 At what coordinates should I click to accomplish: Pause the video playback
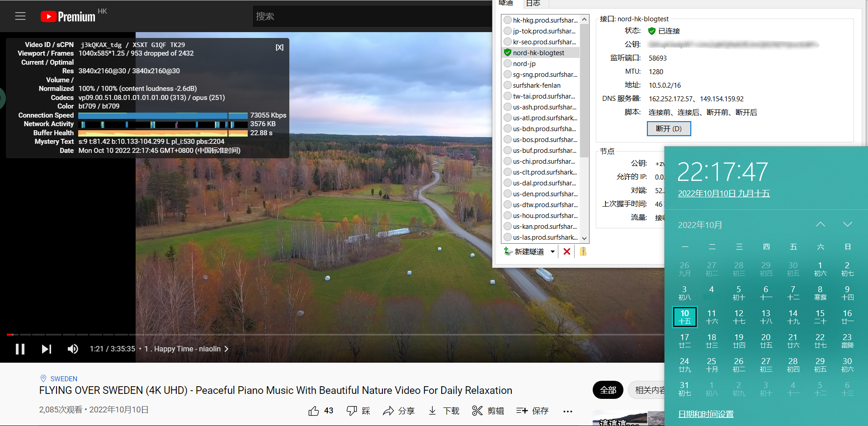tap(20, 349)
